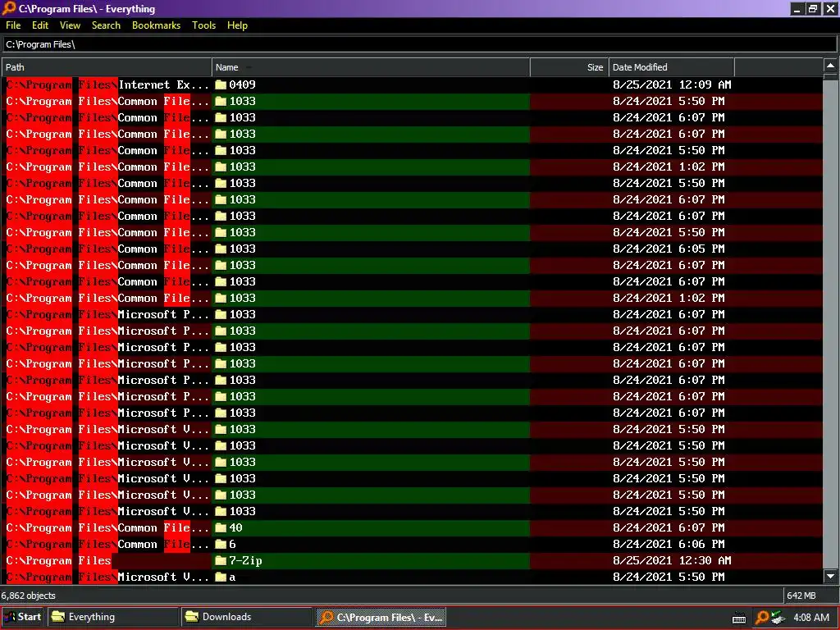
Task: Select the folder named 7-Zip
Action: pos(245,561)
